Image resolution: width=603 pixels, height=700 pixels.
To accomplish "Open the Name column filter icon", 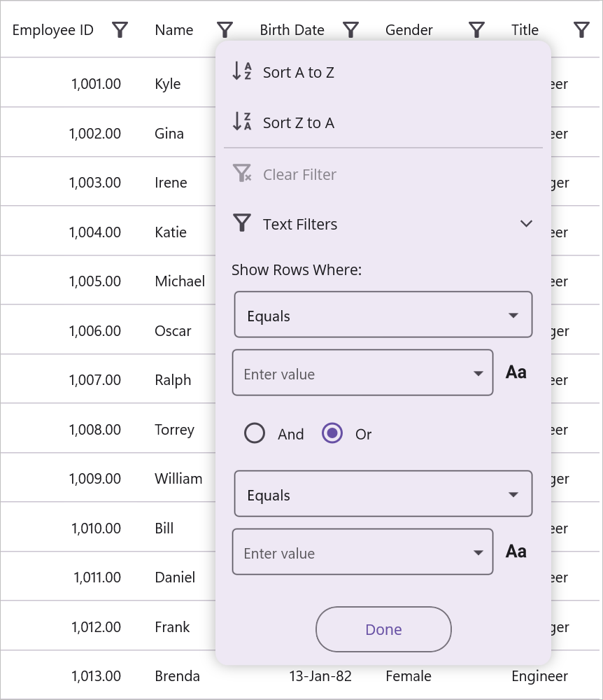I will click(225, 29).
